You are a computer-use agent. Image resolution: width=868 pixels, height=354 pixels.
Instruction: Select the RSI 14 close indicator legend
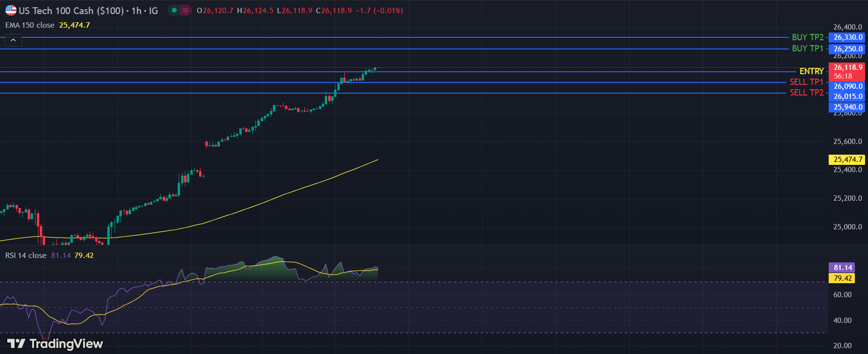[26, 256]
